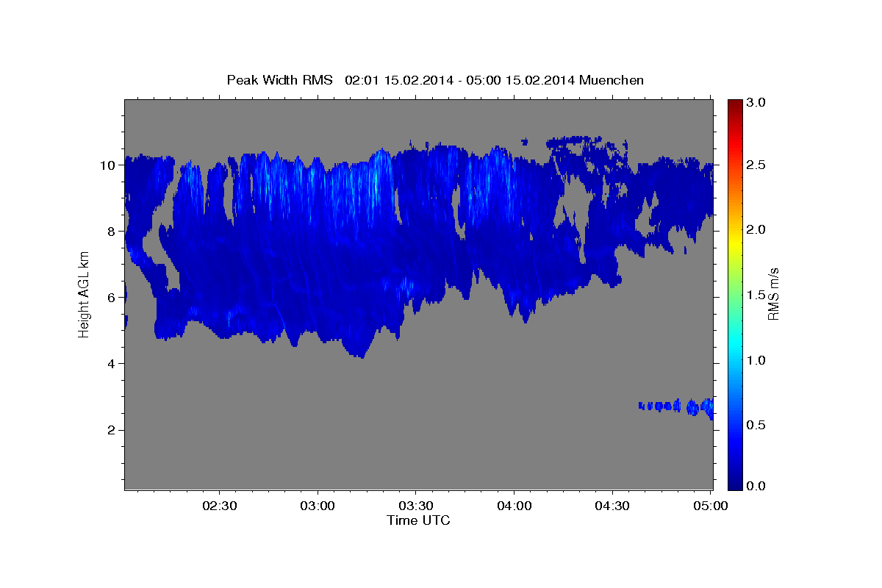Click the 'RMS m/s' colorbar title
The height and width of the screenshot is (588, 882).
[x=772, y=294]
